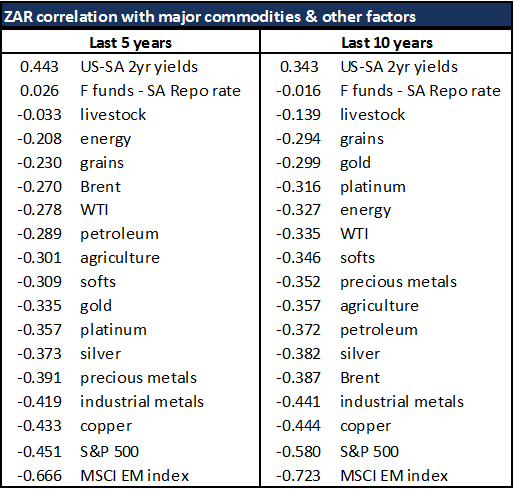Select the -0.357 platinum value
This screenshot has width=514, height=489.
(39, 330)
